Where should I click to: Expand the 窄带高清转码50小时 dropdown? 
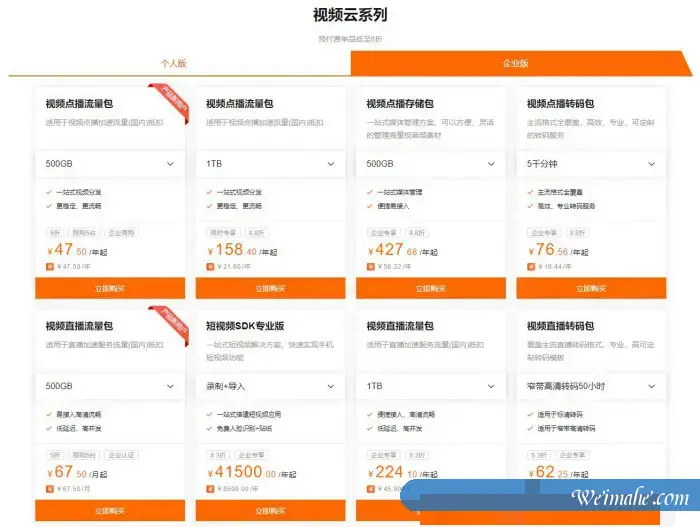pyautogui.click(x=591, y=385)
